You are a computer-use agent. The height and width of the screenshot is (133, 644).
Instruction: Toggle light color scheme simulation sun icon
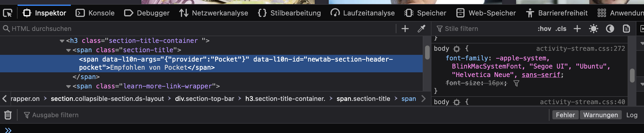tap(594, 29)
